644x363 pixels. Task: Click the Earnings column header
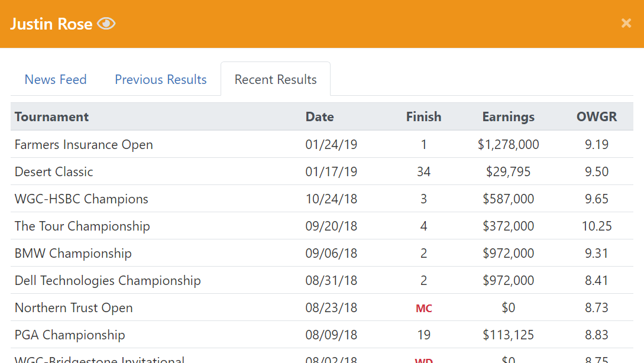509,116
